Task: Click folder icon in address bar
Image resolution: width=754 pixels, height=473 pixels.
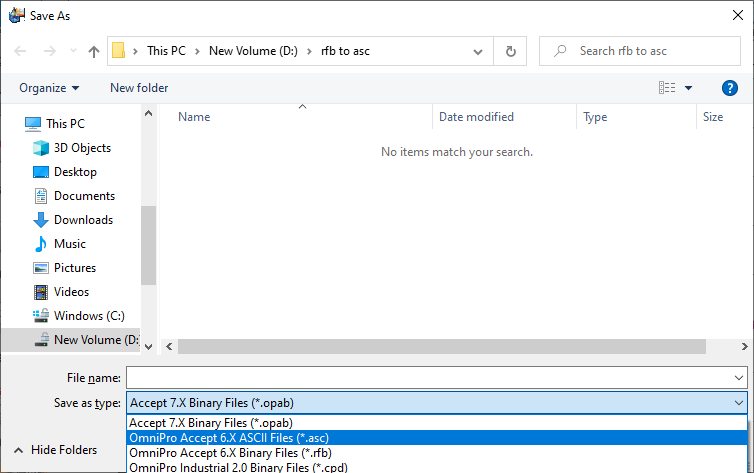Action: [x=118, y=50]
